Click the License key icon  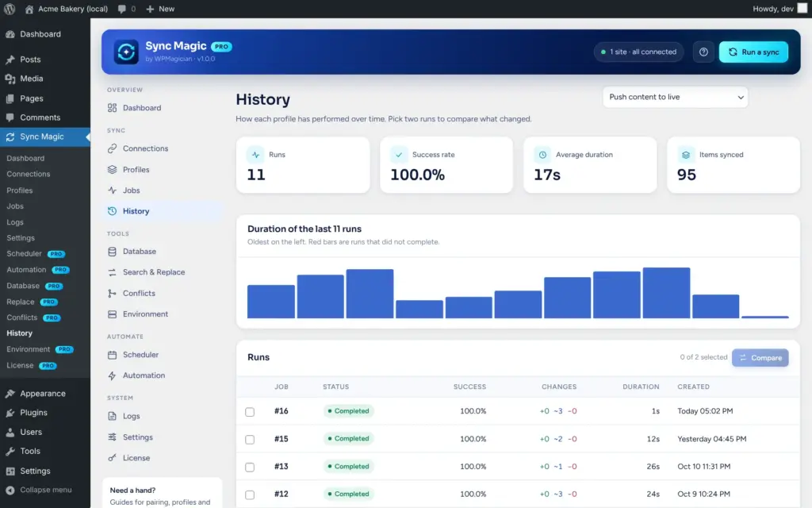click(112, 458)
